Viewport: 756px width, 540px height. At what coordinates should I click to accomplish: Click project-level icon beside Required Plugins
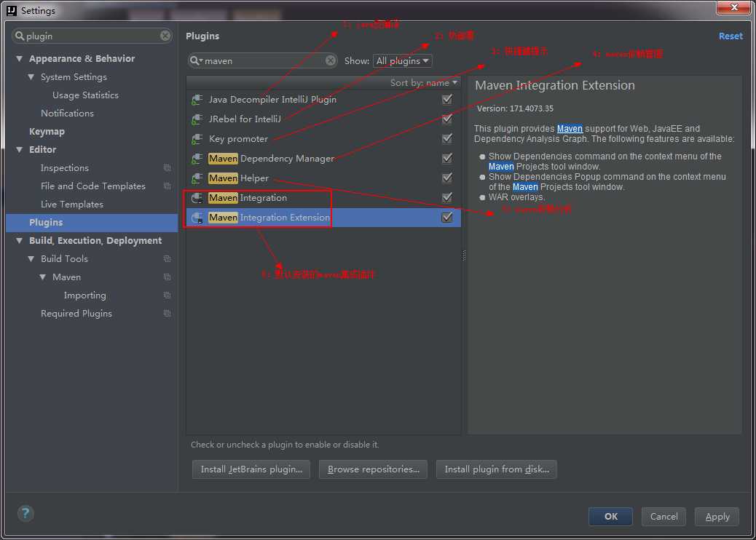[168, 313]
